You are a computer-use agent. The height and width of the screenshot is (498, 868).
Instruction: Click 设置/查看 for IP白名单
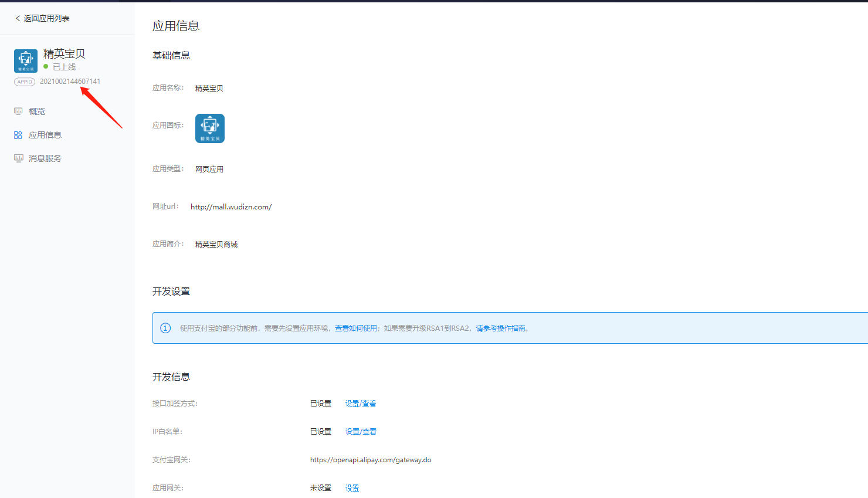pyautogui.click(x=361, y=432)
